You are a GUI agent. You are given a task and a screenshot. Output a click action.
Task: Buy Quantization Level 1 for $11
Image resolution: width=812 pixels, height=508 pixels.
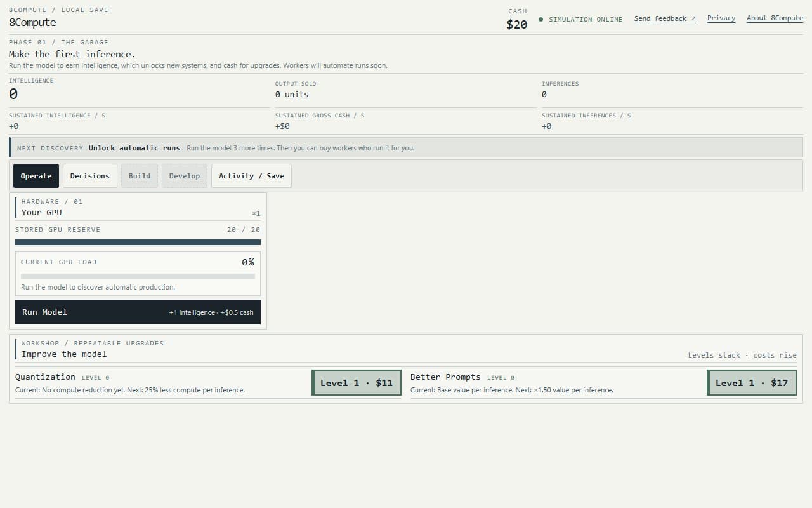click(x=357, y=383)
